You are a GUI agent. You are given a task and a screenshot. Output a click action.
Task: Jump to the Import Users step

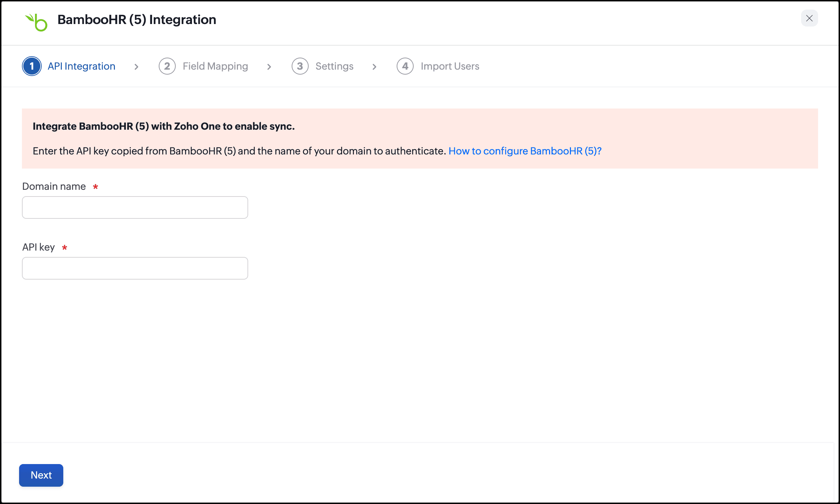pos(450,66)
